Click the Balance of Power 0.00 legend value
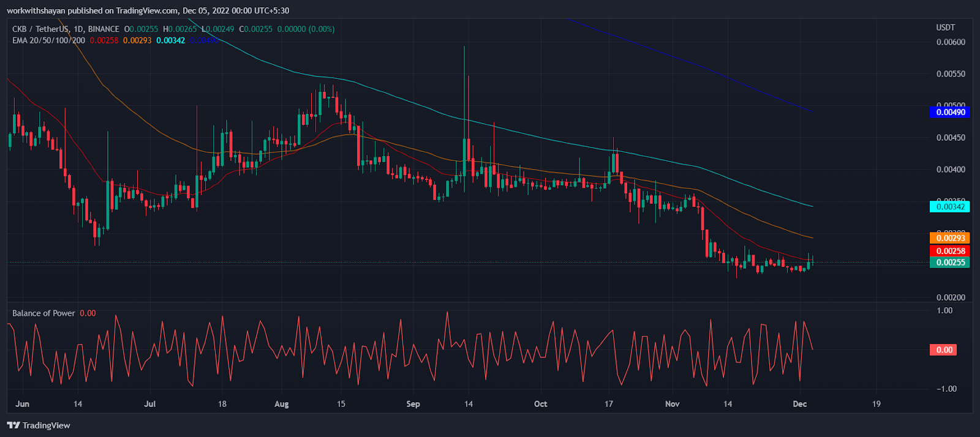Image resolution: width=980 pixels, height=437 pixels. click(x=88, y=313)
